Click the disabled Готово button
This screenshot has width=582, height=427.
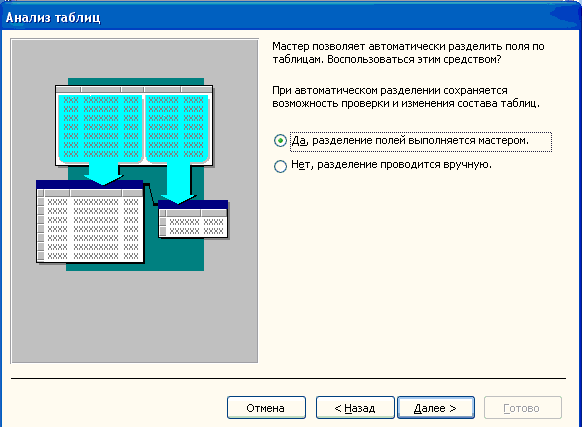point(523,408)
